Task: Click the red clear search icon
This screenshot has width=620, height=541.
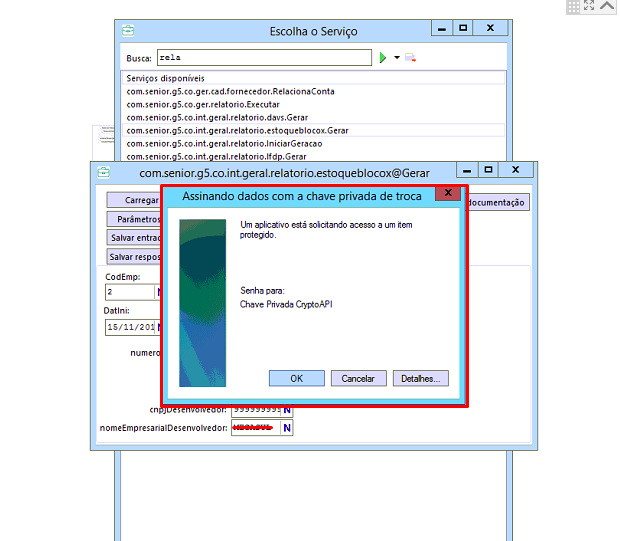Action: pyautogui.click(x=410, y=58)
